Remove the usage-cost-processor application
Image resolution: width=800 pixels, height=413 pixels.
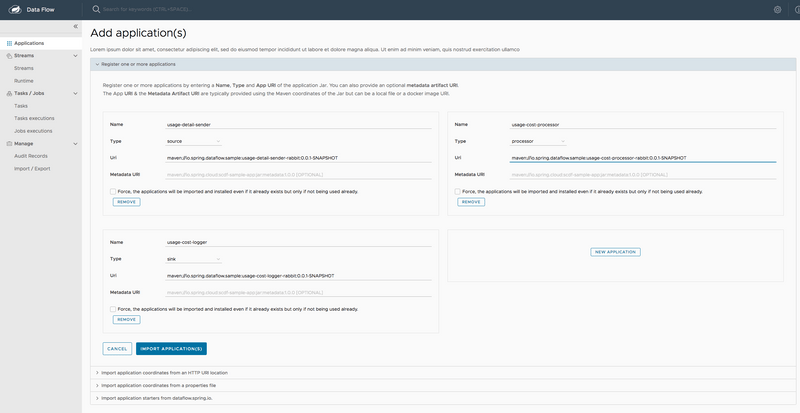471,202
